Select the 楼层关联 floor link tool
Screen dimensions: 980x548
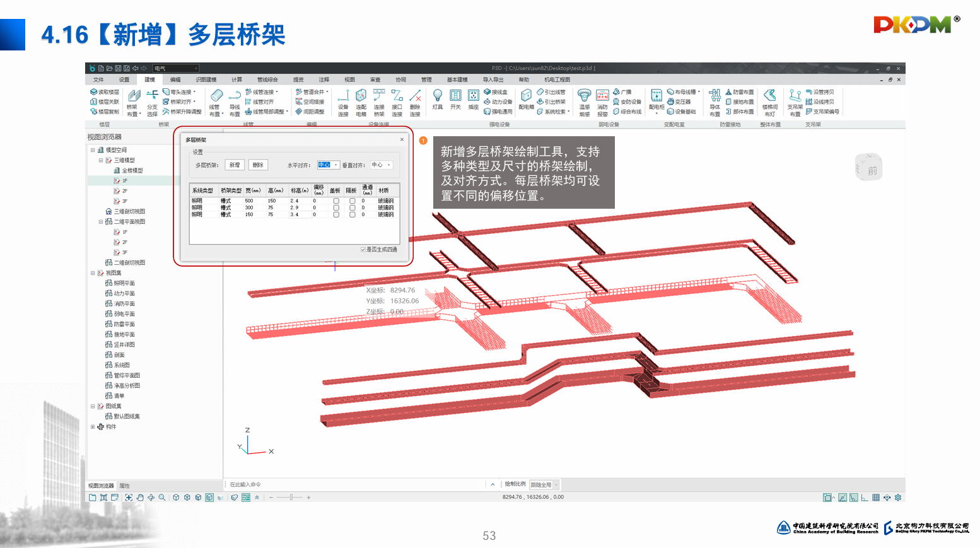[105, 102]
